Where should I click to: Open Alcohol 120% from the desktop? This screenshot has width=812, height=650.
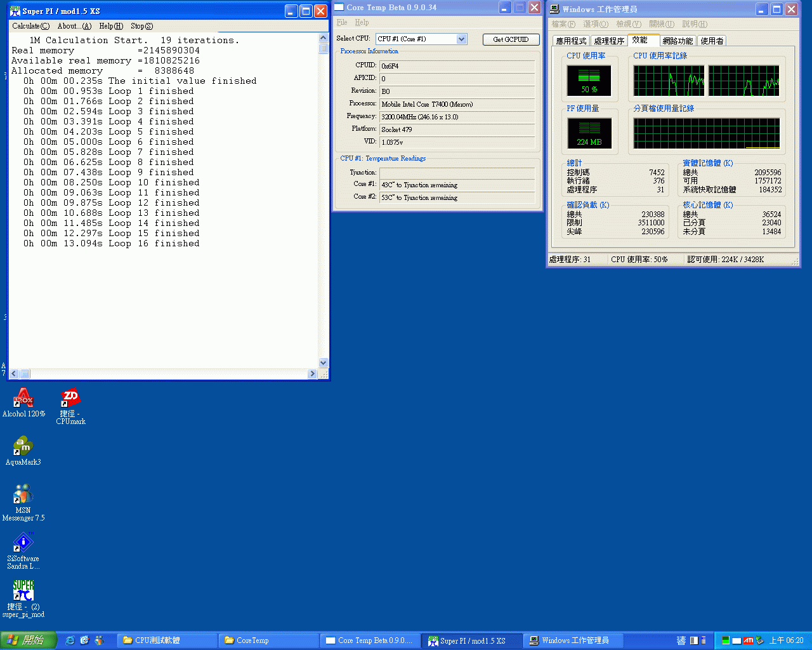pos(23,399)
